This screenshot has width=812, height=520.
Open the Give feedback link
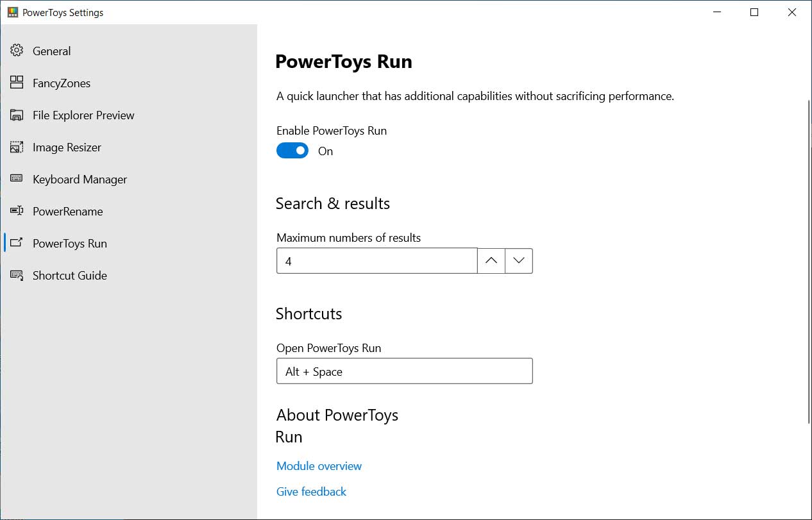[311, 492]
